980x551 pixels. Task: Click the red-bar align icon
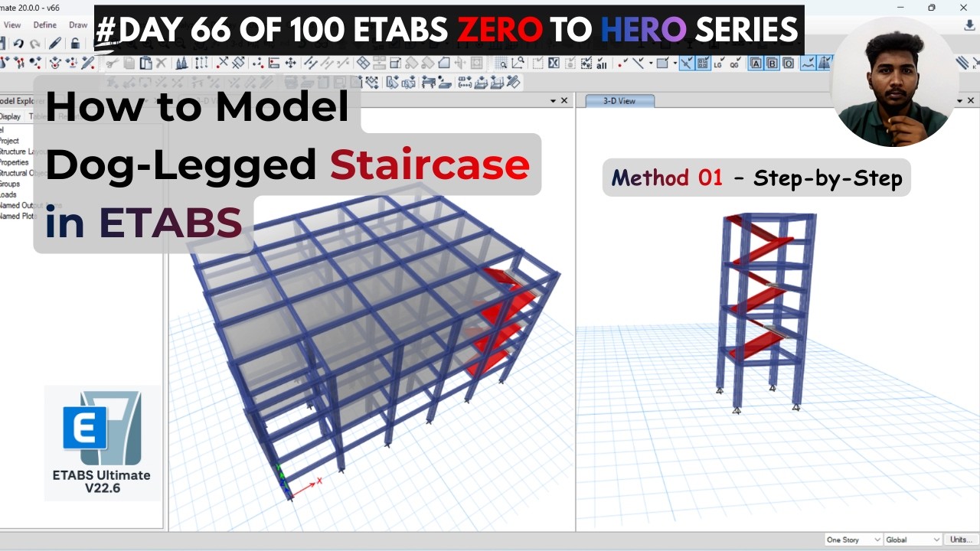pos(273,64)
